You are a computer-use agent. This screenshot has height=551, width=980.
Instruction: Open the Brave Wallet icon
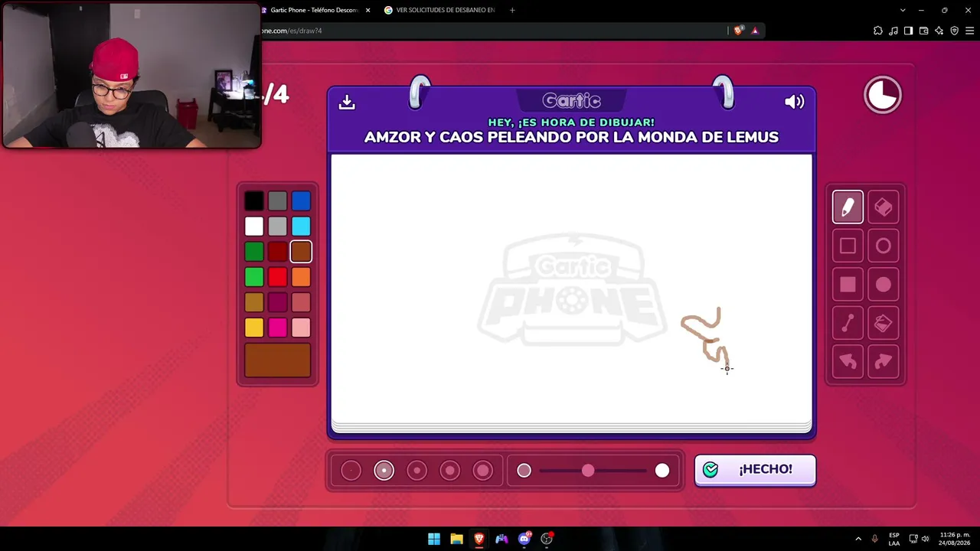(x=924, y=31)
